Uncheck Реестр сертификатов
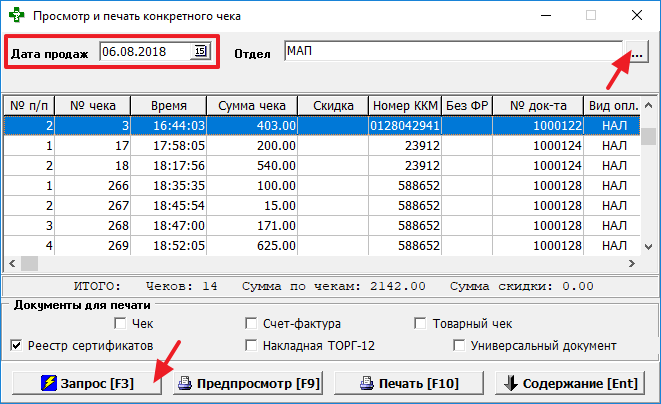Image resolution: width=661 pixels, height=404 pixels. click(x=16, y=346)
